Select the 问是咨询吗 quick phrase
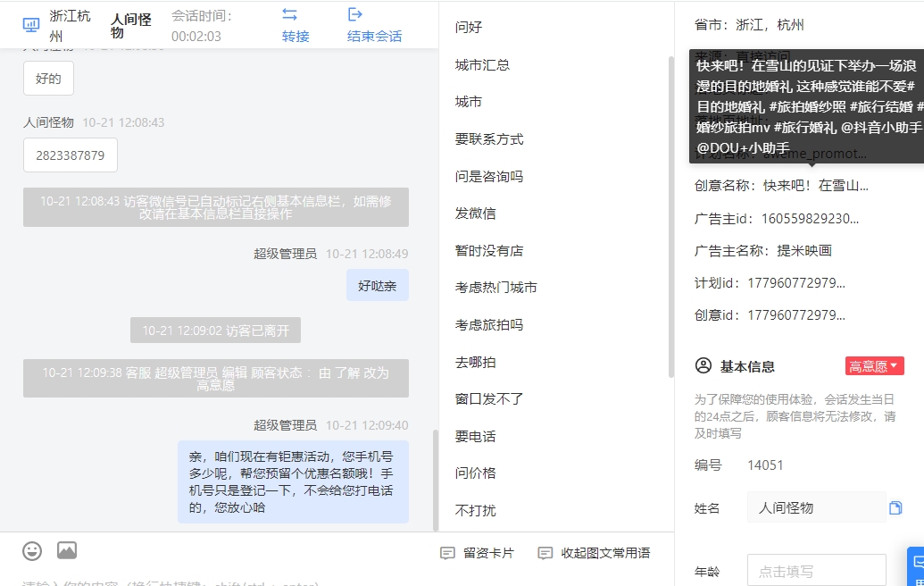Image resolution: width=924 pixels, height=586 pixels. point(489,176)
